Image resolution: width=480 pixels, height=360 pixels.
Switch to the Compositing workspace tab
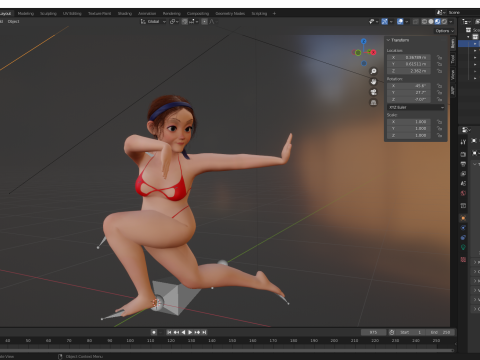tap(198, 14)
